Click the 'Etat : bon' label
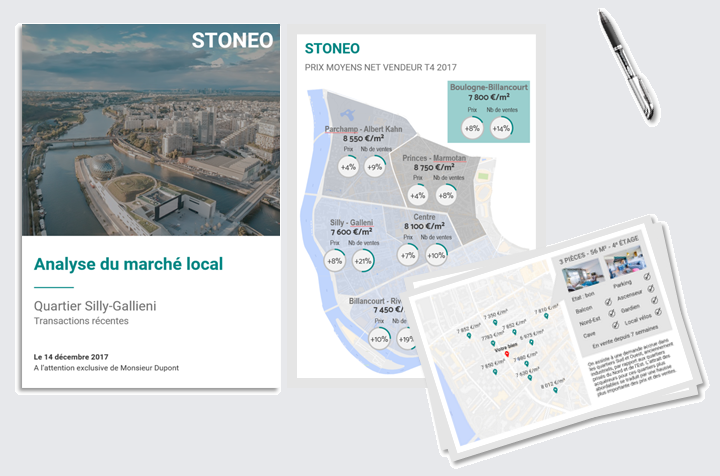The width and height of the screenshot is (720, 476). click(x=583, y=297)
